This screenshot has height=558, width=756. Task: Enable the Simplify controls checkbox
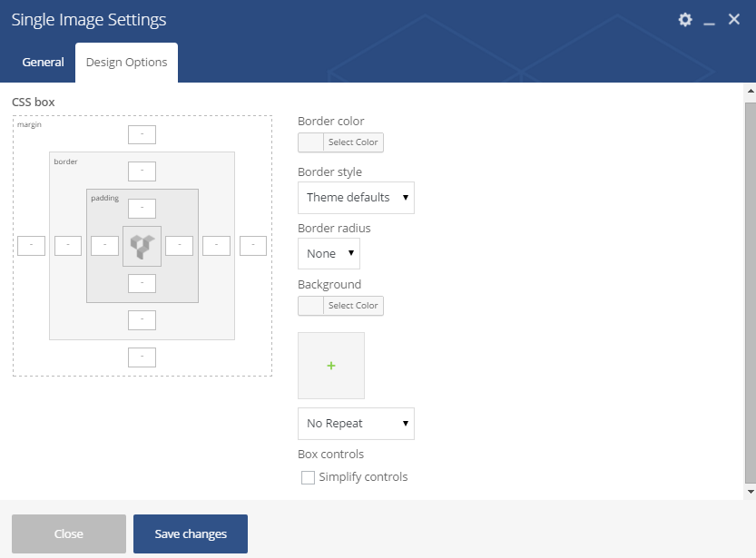308,477
